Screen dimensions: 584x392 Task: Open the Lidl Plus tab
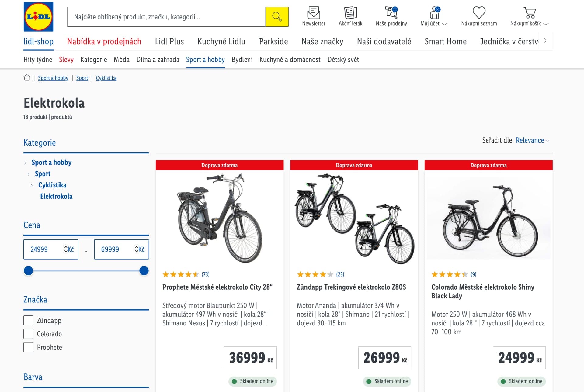169,41
